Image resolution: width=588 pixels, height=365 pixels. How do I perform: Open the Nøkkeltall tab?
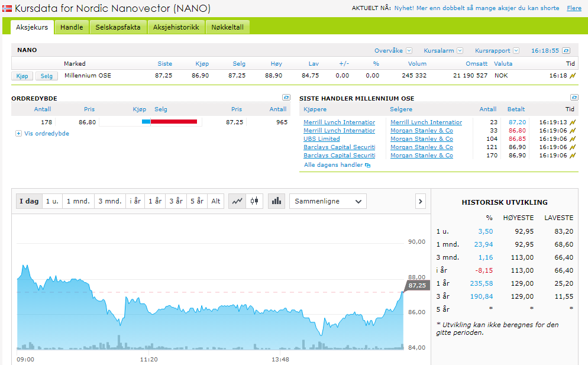point(228,27)
